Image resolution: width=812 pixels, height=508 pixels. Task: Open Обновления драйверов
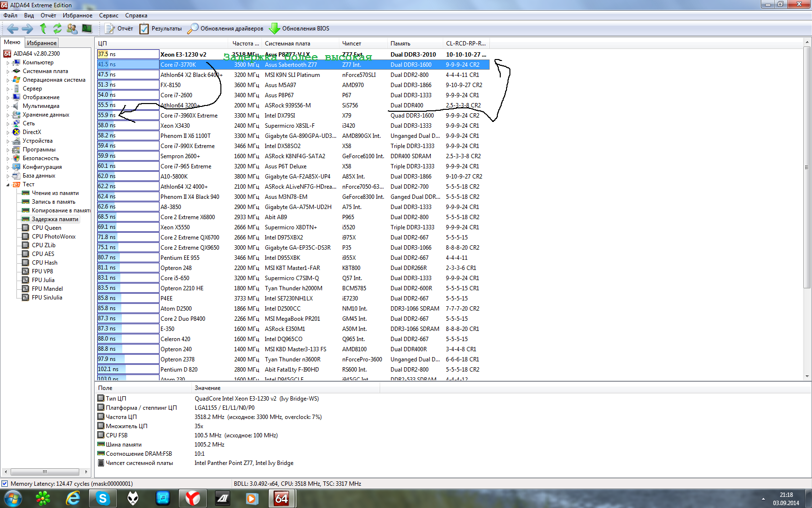point(225,29)
